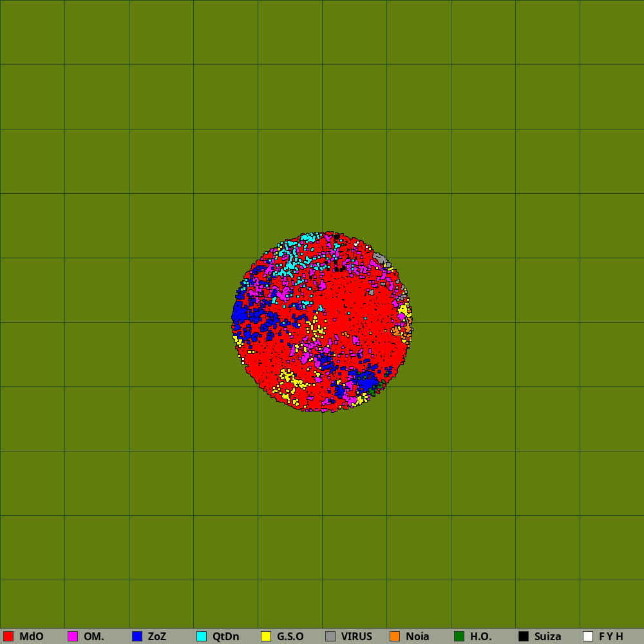Screen dimensions: 644x644
Task: Click the orange Noia legend swatch
Action: [x=395, y=636]
